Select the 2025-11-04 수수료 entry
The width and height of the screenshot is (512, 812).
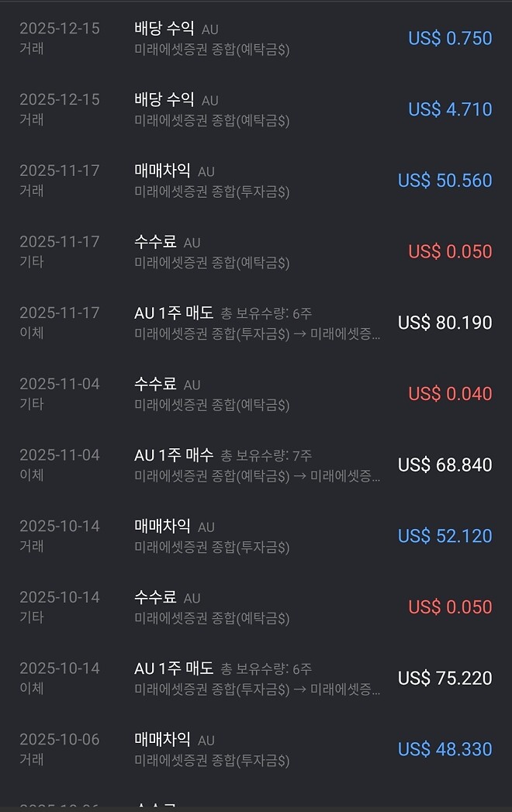(256, 393)
